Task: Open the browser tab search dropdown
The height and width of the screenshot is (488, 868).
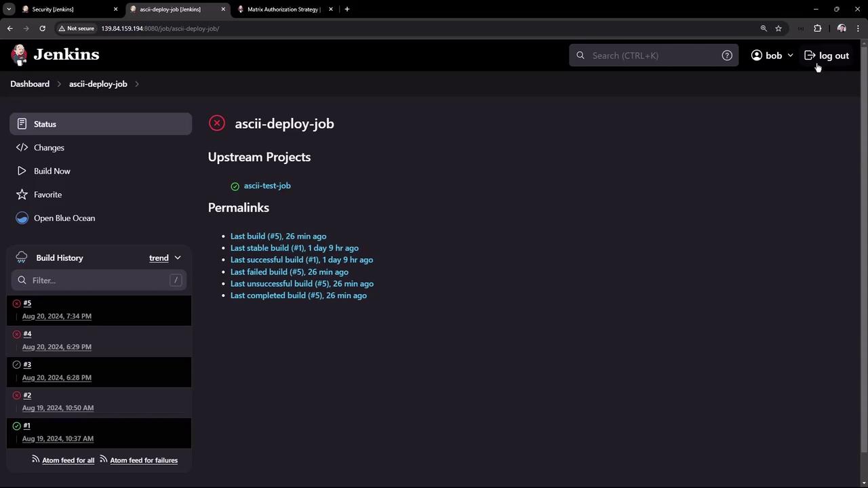Action: pos(9,9)
